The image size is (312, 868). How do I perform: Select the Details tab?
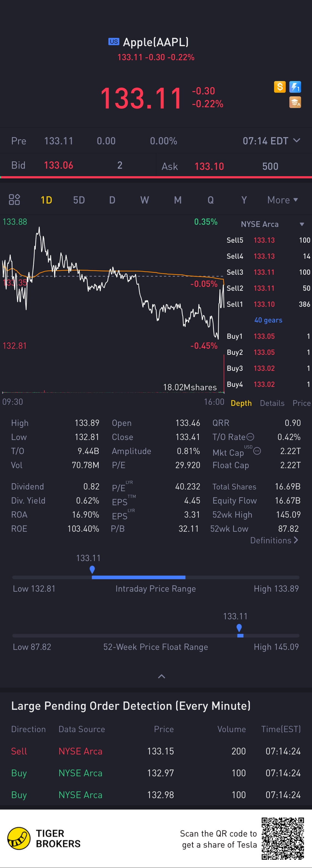[272, 403]
